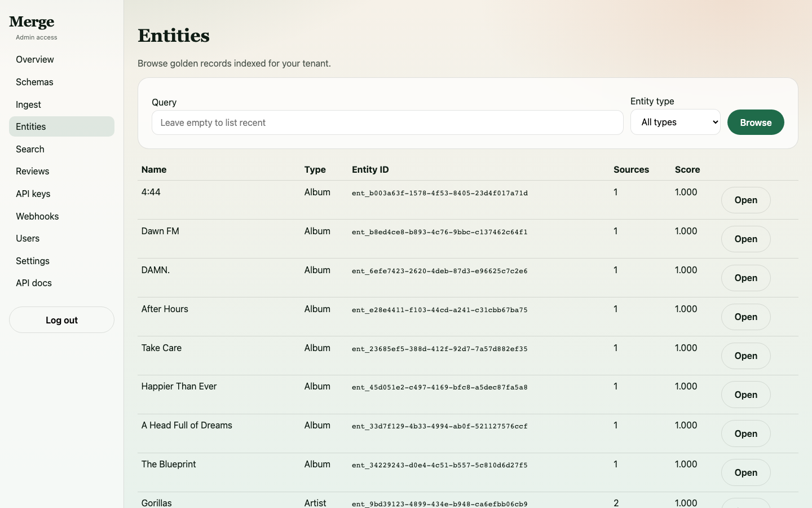Screen dimensions: 812x508
Task: Click entity ID ent_e28e4411-f103-44cd-a241-c31cbb67ba75
Action: (440, 310)
